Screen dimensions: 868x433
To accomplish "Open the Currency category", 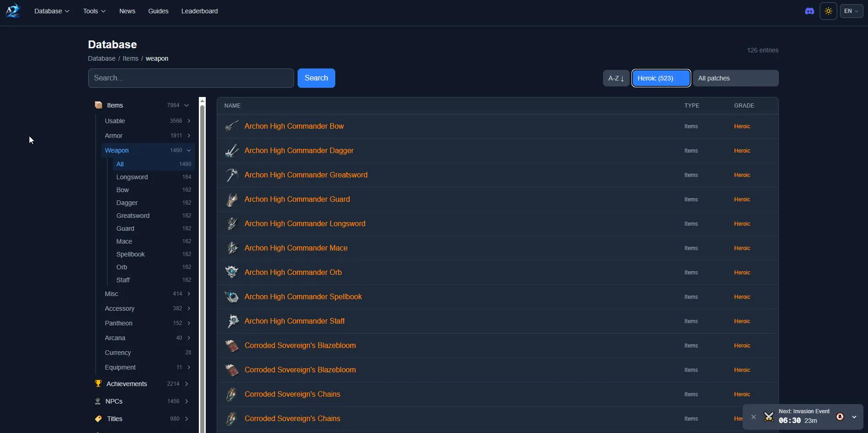I will (x=148, y=353).
